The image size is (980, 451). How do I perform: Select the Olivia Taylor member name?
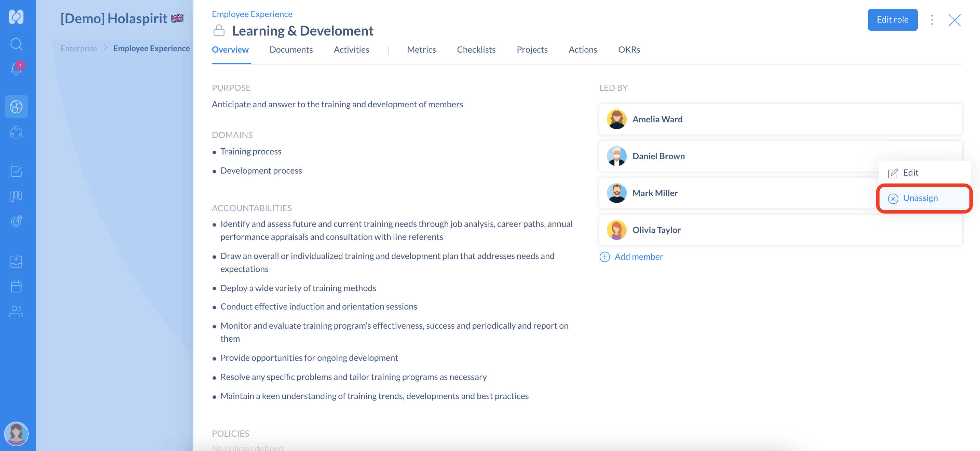click(656, 230)
